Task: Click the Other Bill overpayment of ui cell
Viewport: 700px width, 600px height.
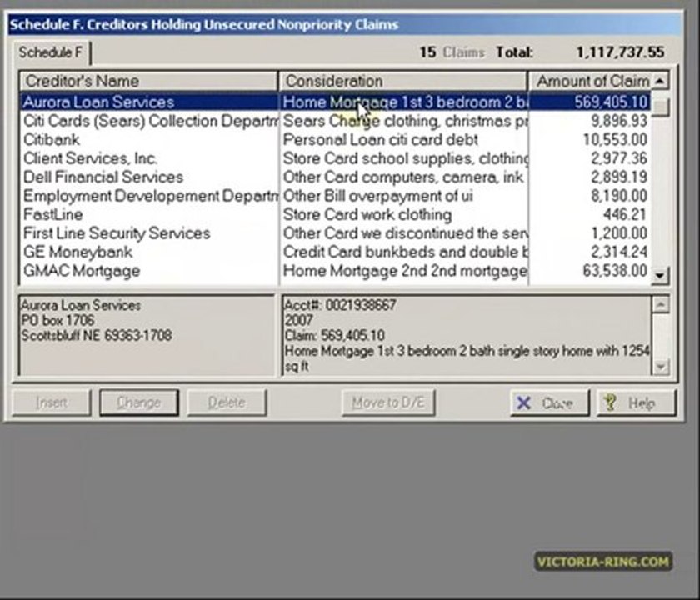Action: tap(404, 196)
